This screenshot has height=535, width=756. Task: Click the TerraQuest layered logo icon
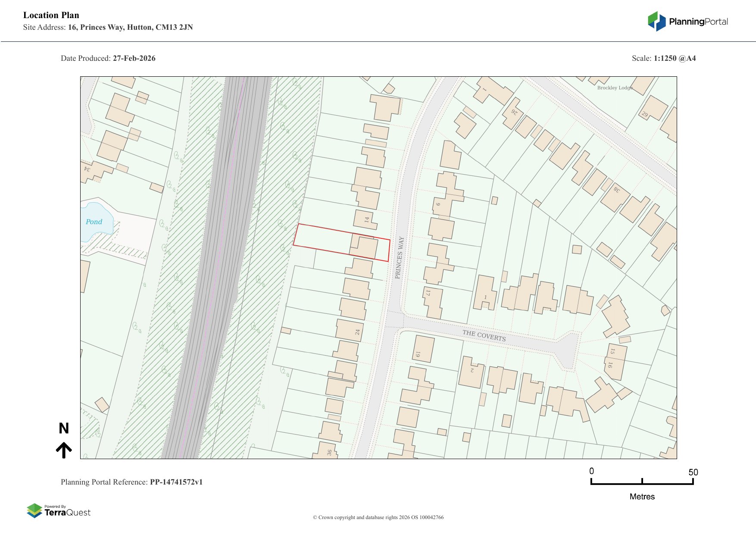coord(34,511)
